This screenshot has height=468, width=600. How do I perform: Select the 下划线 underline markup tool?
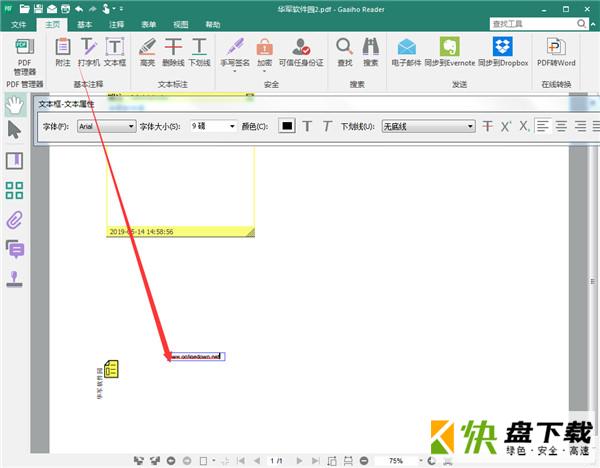tap(199, 52)
